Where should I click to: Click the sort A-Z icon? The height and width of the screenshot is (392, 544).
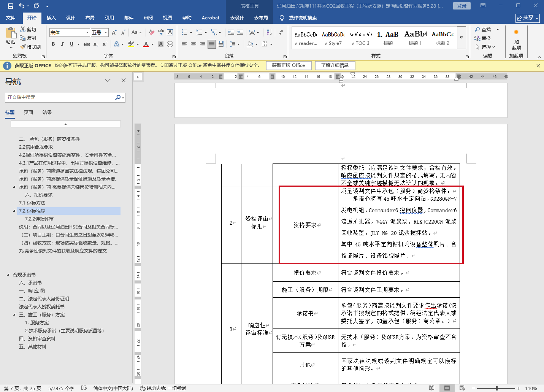click(x=269, y=32)
